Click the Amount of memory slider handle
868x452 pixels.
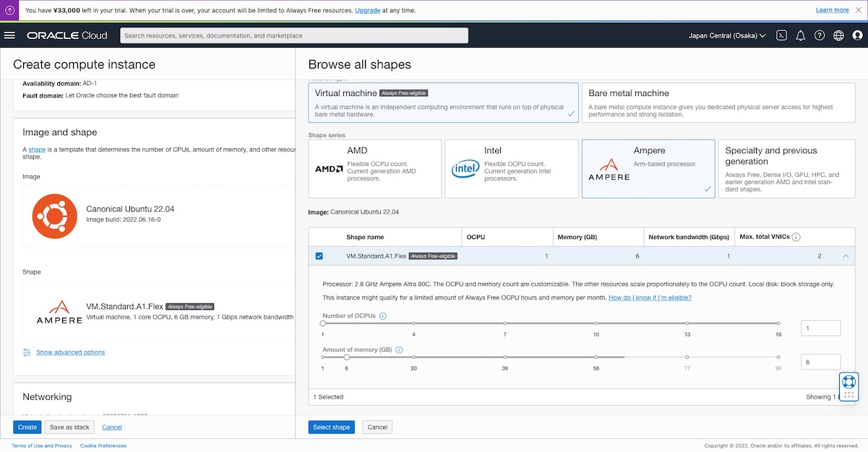click(347, 357)
